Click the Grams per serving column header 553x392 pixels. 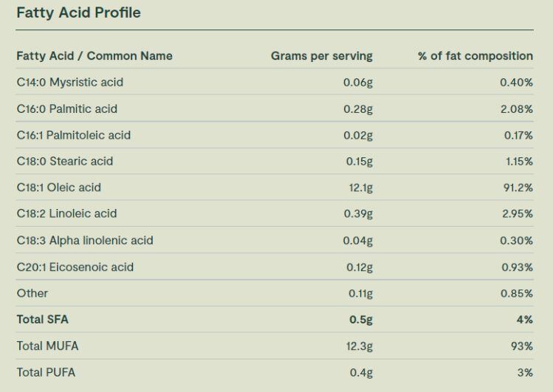321,56
